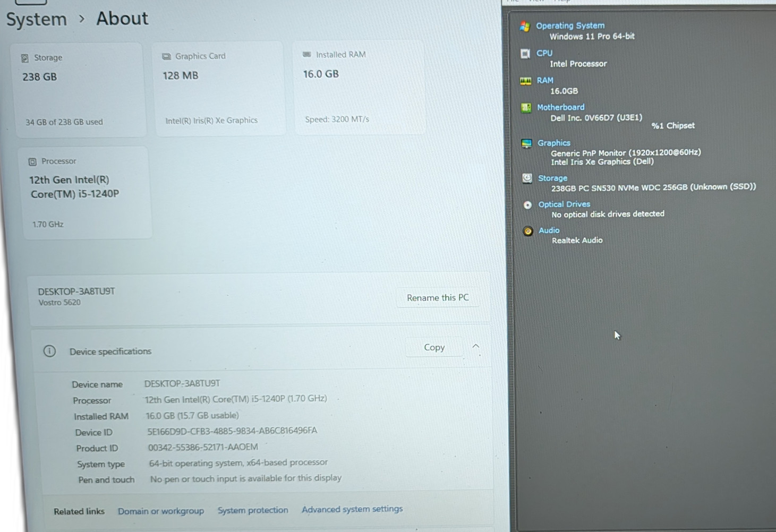Click the Device specifications info icon
776x532 pixels.
[49, 351]
